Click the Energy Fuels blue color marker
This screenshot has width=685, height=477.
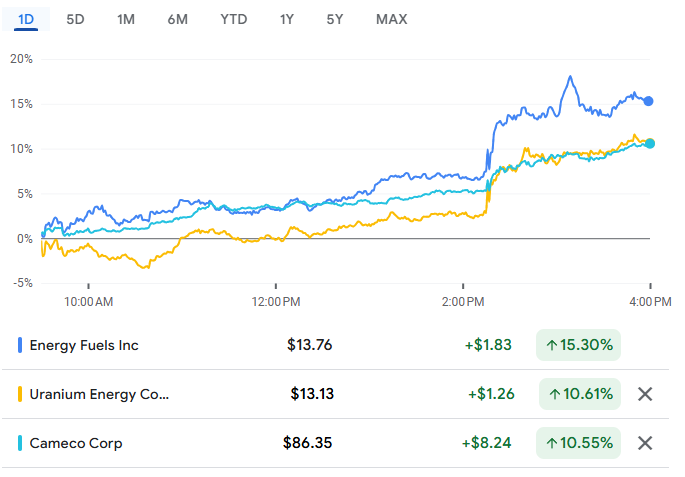pyautogui.click(x=21, y=346)
